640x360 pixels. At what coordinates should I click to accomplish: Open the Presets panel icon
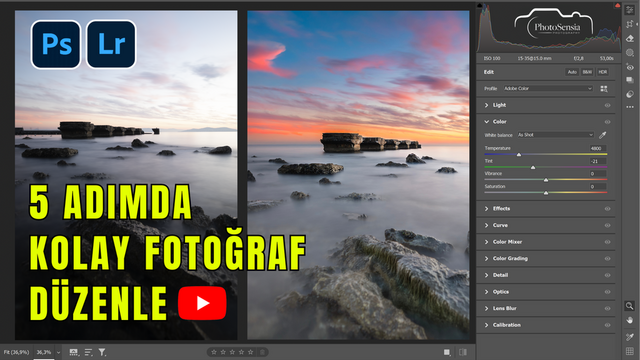(x=630, y=94)
